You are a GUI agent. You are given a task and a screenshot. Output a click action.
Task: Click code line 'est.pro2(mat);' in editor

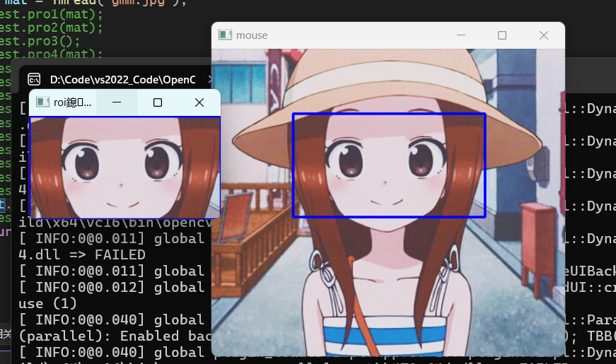point(51,28)
